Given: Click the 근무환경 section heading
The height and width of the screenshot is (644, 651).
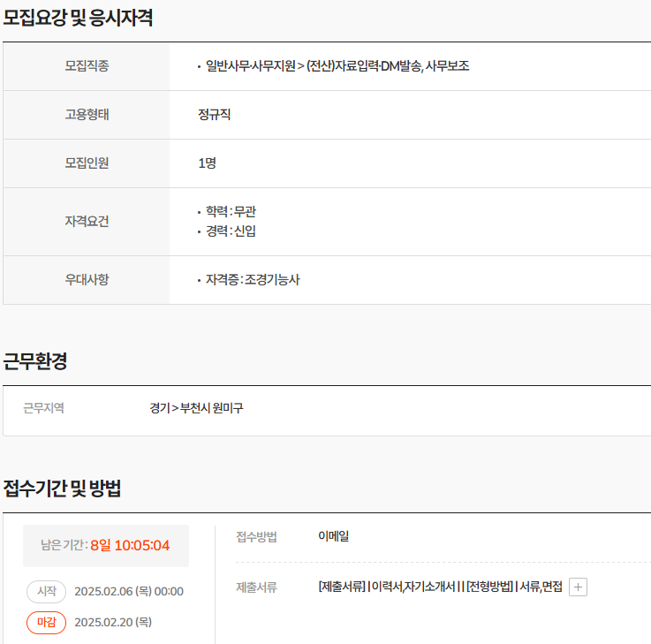Looking at the screenshot, I should (x=34, y=361).
